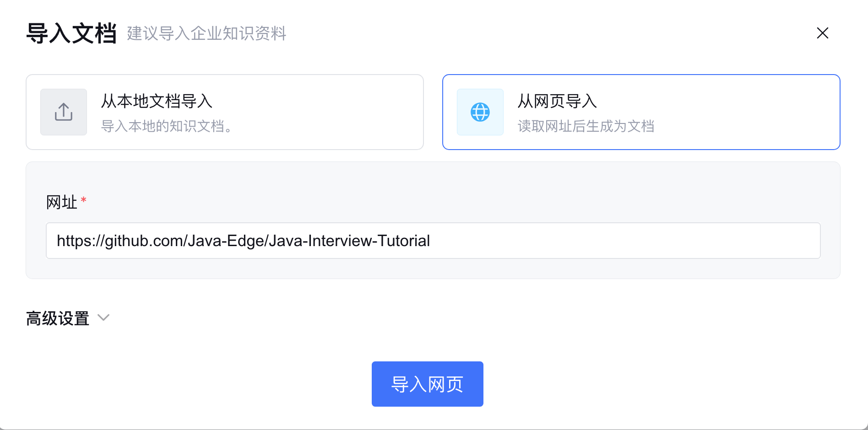
Task: Click the red required asterisk
Action: point(83,200)
